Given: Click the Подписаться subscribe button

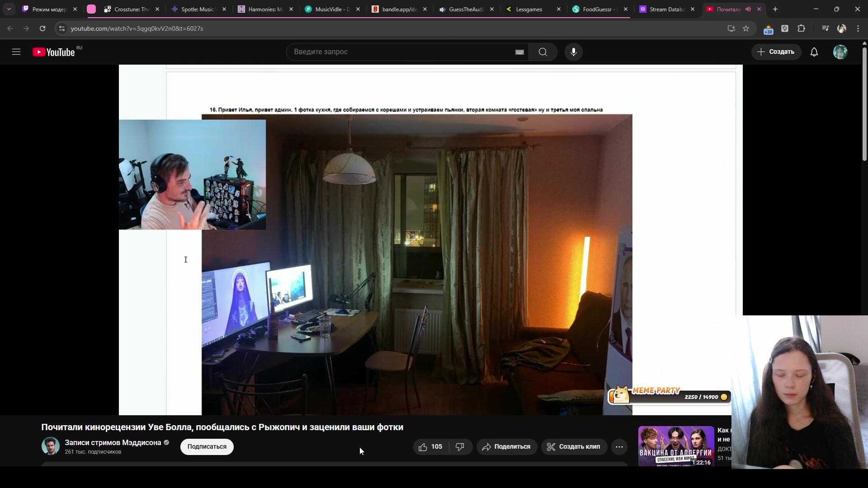Looking at the screenshot, I should tap(207, 447).
